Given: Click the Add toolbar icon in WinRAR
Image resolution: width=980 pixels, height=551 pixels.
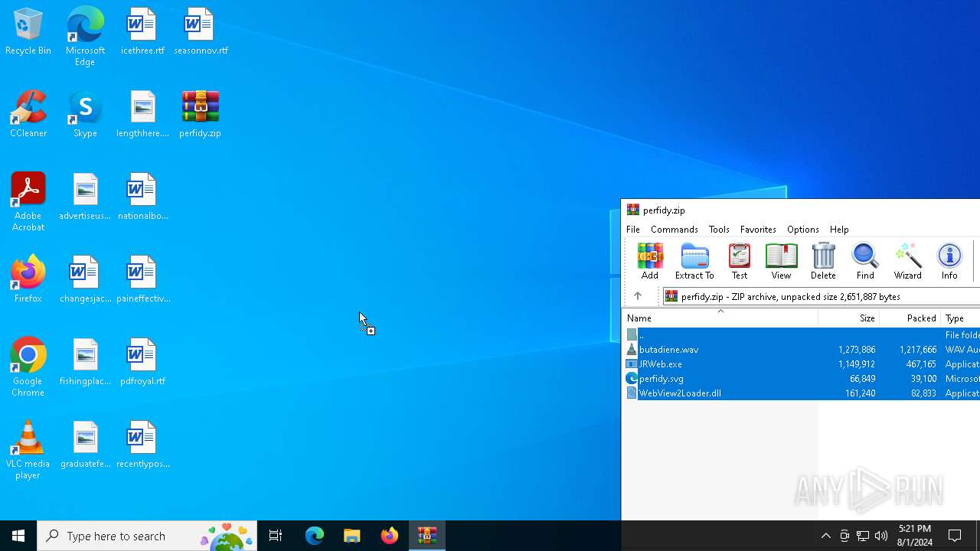Looking at the screenshot, I should [x=649, y=261].
